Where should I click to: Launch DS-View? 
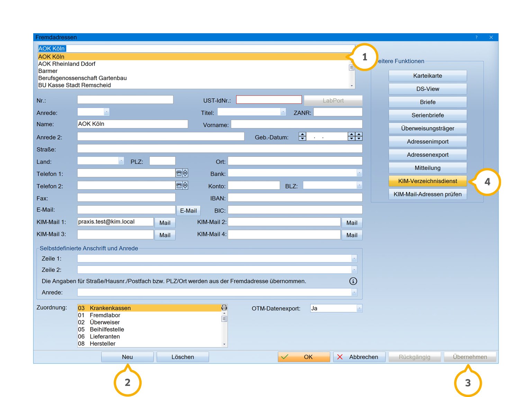click(427, 89)
